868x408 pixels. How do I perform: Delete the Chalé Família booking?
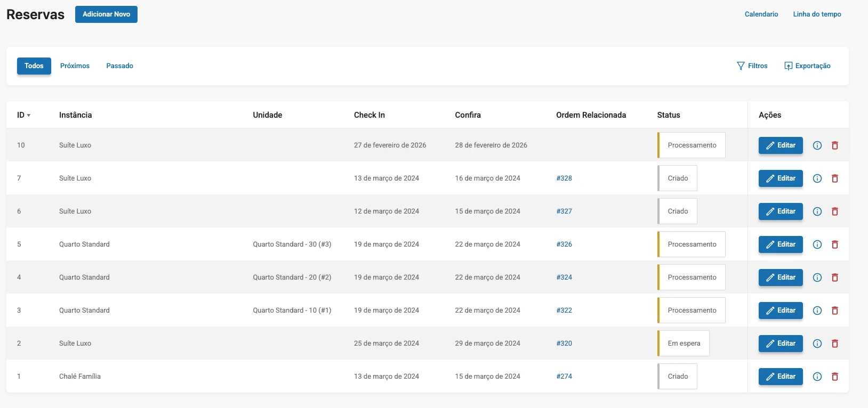(835, 377)
